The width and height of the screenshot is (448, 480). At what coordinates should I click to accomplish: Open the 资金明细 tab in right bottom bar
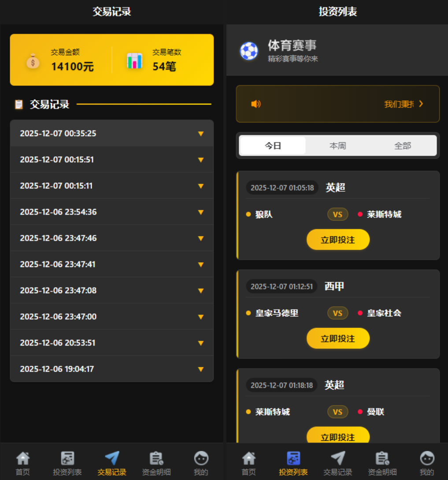tap(382, 458)
